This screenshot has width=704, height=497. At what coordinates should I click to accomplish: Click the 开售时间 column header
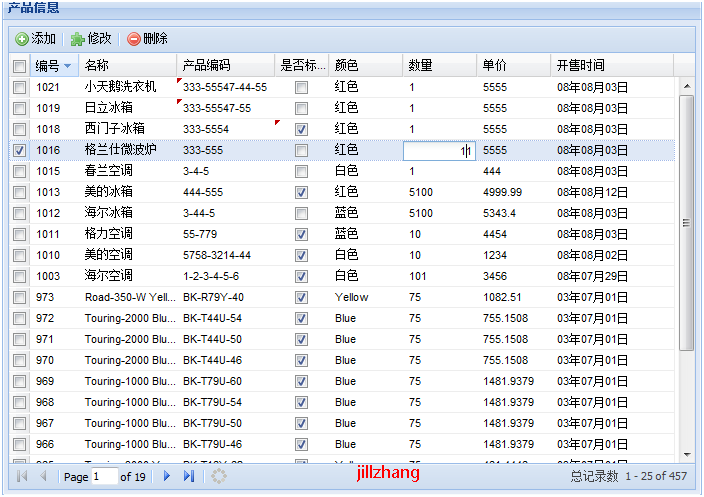point(580,66)
